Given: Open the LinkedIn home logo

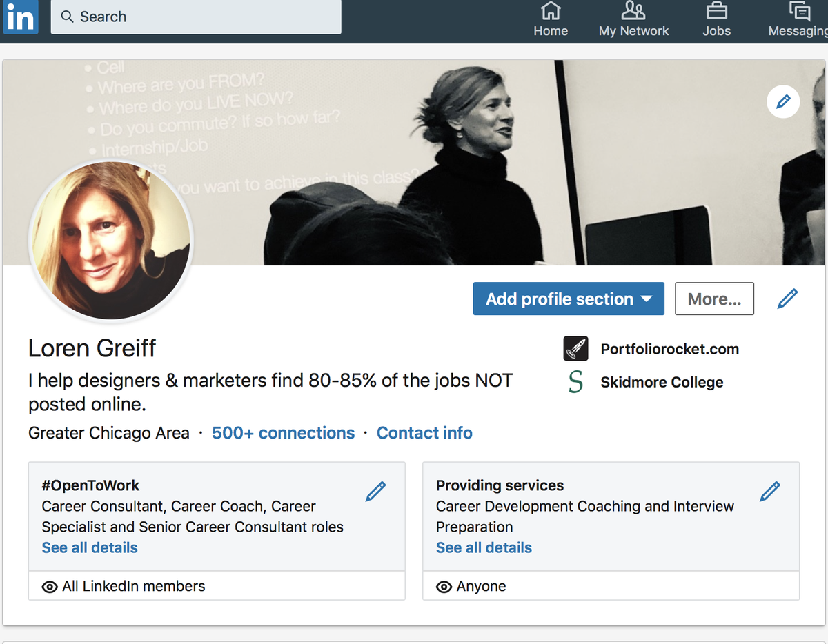Looking at the screenshot, I should (x=20, y=17).
